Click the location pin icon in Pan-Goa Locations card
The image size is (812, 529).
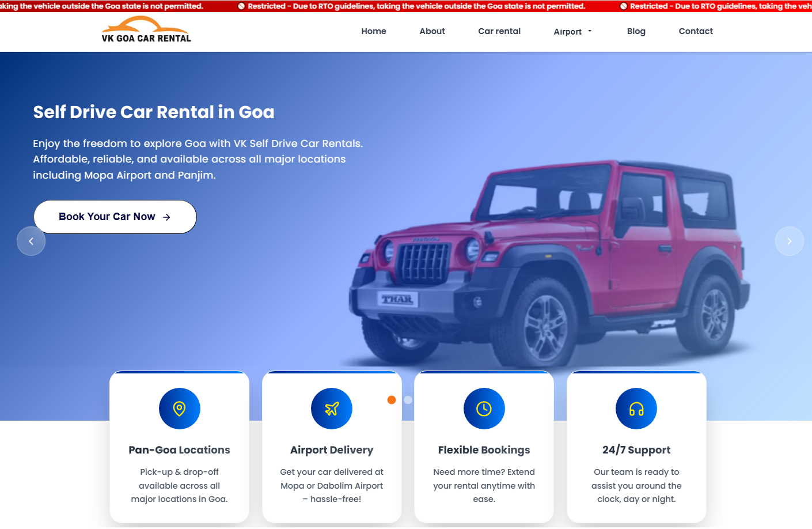point(179,409)
